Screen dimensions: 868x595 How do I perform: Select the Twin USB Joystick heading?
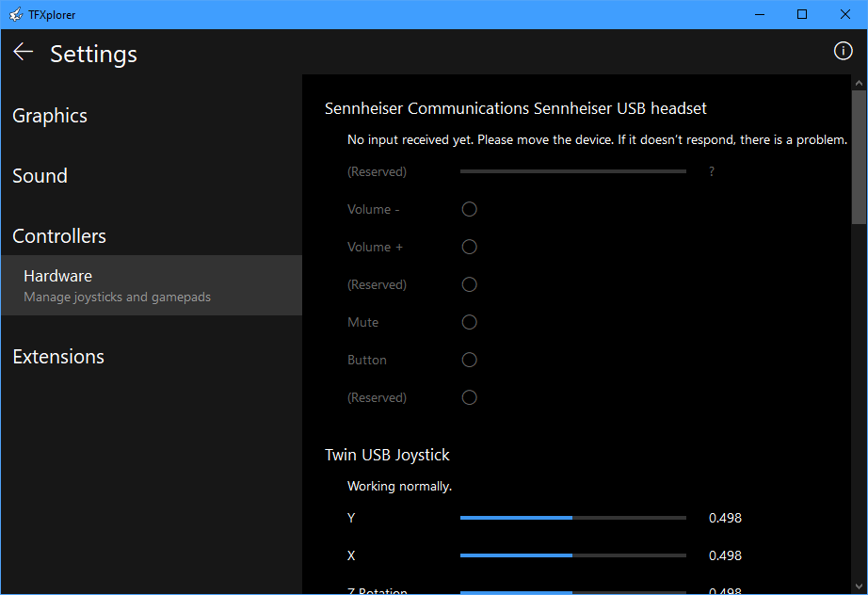(x=387, y=455)
